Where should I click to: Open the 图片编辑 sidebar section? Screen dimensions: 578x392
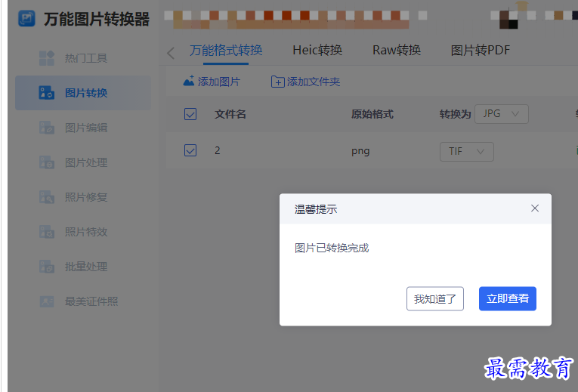[83, 128]
